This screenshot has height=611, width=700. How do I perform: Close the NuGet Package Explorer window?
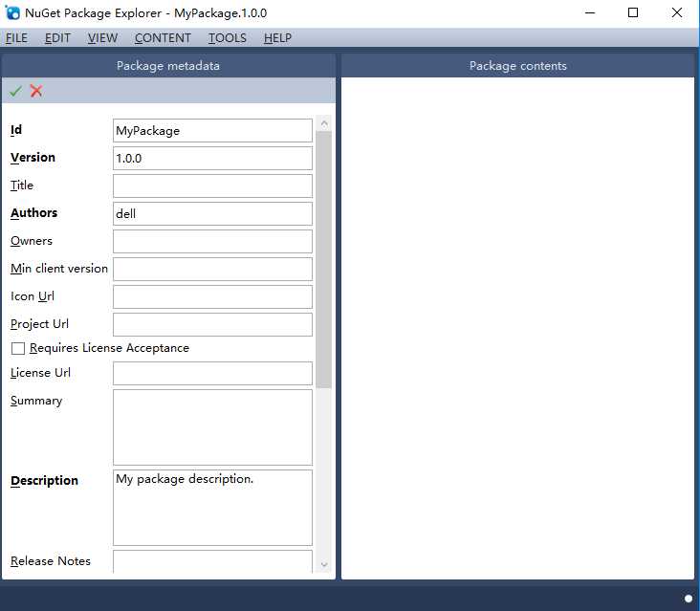677,13
